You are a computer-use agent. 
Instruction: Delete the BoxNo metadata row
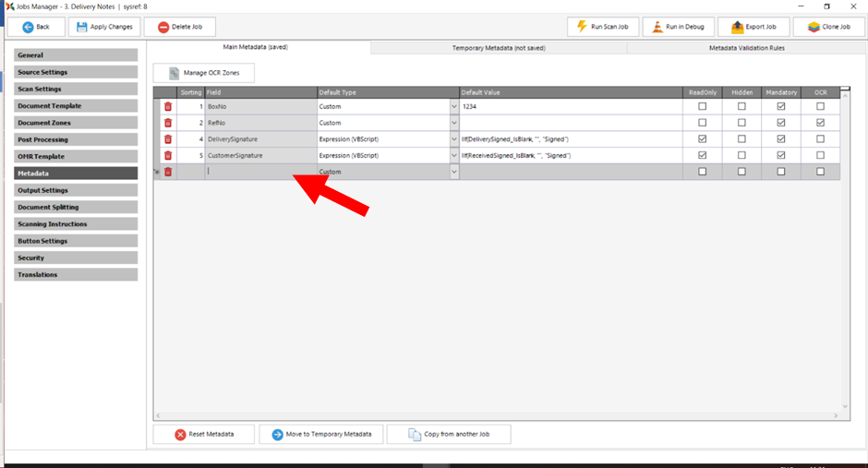click(x=167, y=107)
